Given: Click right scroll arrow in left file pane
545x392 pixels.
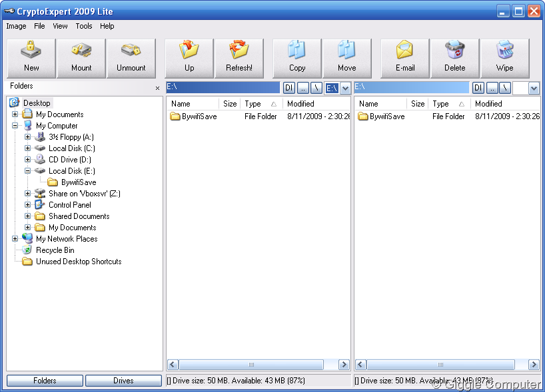Looking at the screenshot, I should [344, 365].
